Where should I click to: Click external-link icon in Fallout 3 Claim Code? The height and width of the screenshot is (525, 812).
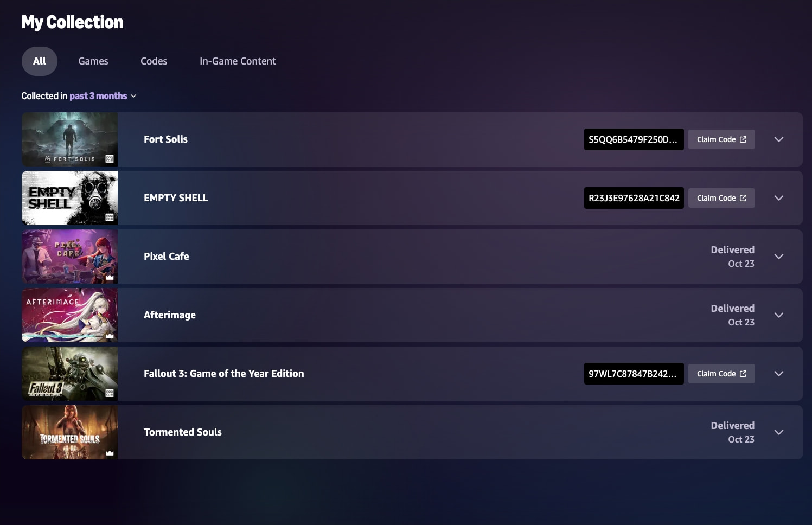tap(743, 374)
